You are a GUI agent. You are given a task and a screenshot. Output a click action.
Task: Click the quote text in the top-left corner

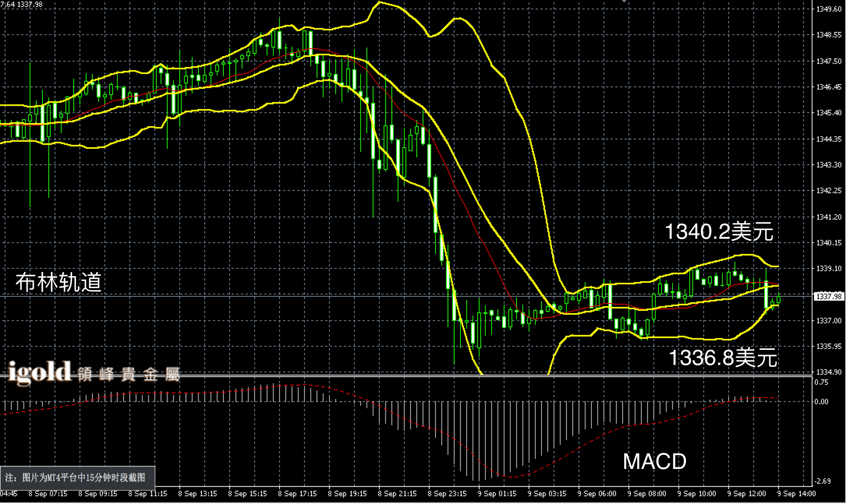[21, 4]
